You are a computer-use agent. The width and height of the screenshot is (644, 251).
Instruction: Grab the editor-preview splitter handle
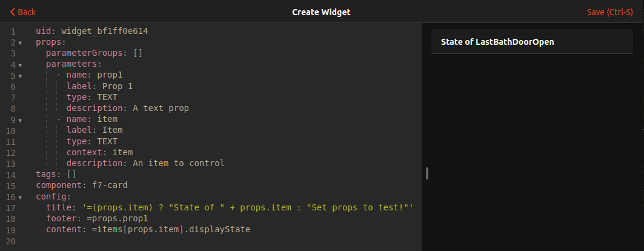pyautogui.click(x=427, y=174)
